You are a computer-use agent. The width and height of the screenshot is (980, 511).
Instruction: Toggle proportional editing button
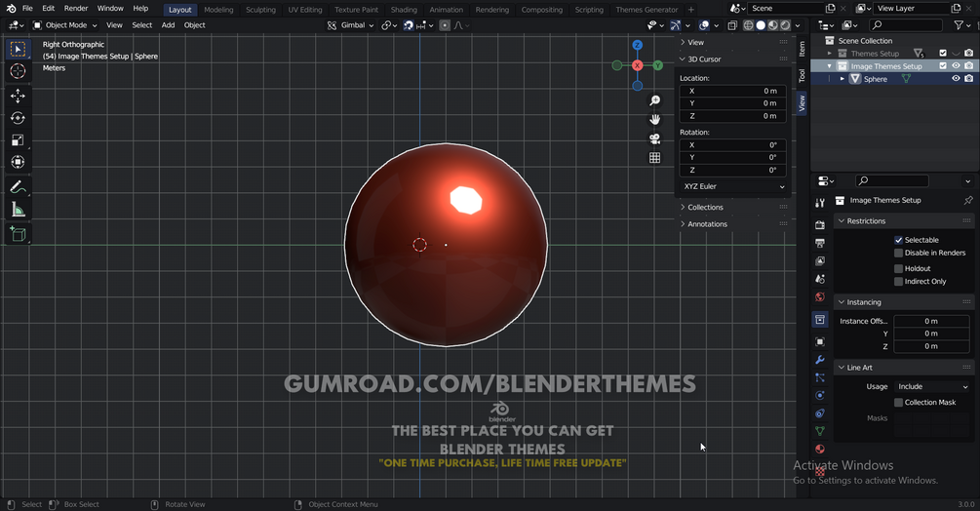(445, 25)
